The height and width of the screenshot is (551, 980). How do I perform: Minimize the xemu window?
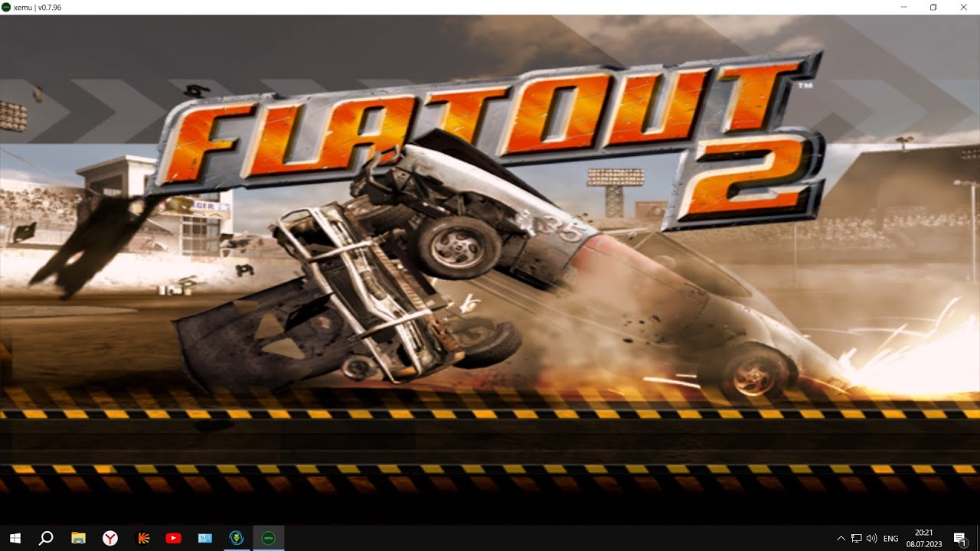click(904, 7)
